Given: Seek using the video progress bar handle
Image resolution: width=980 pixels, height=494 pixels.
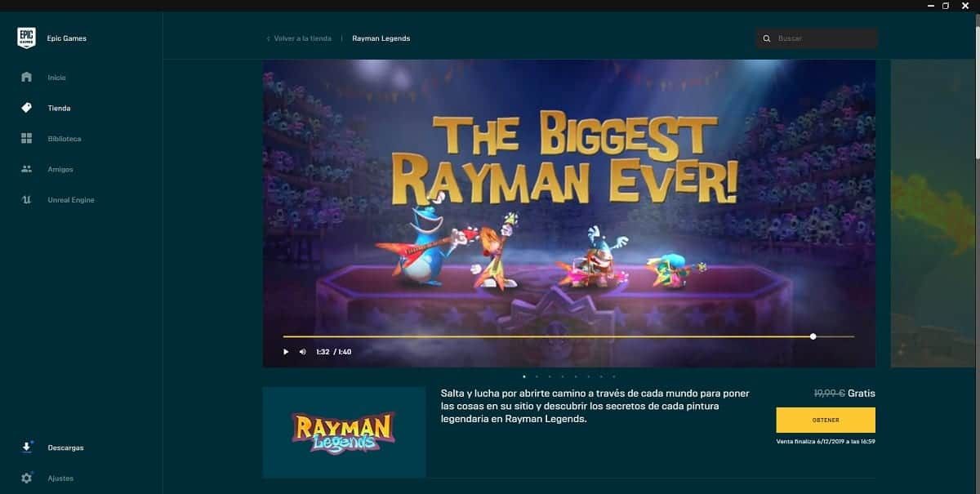Looking at the screenshot, I should [x=813, y=336].
